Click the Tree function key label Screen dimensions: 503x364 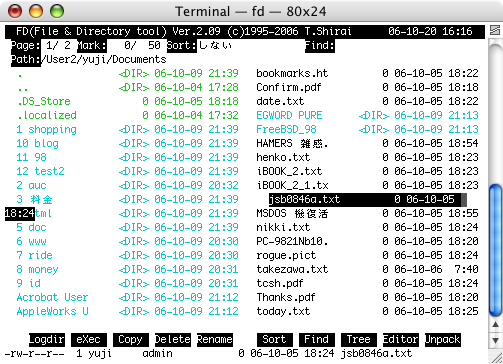click(359, 339)
